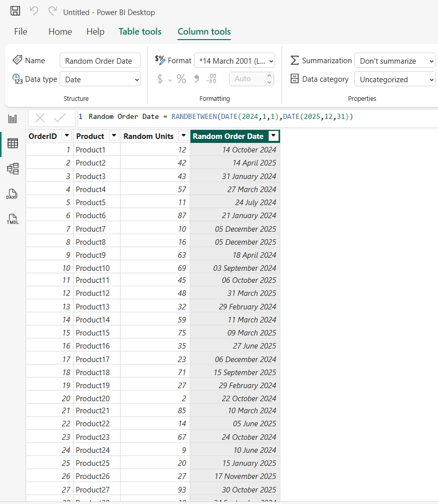
Task: Open the TMDL view icon
Action: (x=13, y=219)
